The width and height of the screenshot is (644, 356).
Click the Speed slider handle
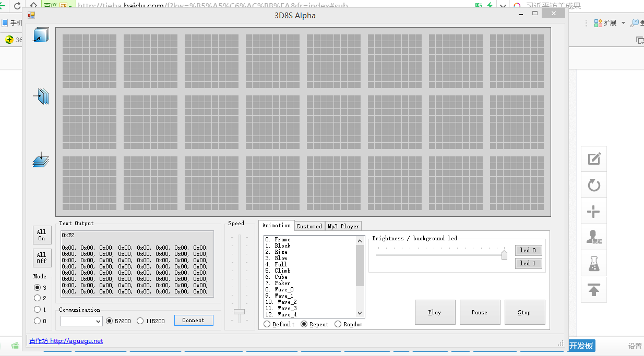[239, 311]
